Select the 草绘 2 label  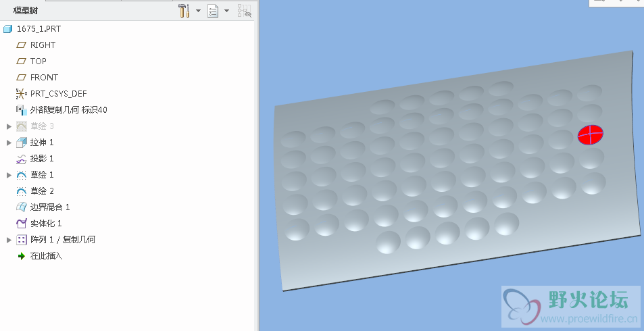pos(42,191)
